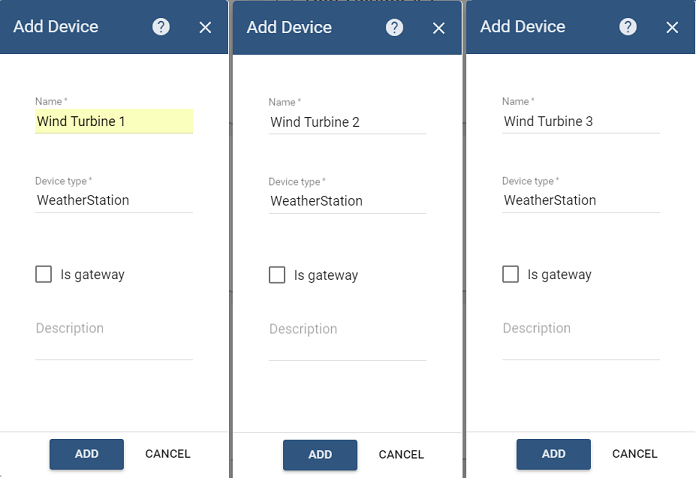
Task: Close the Wind Turbine 1 dialog
Action: [x=205, y=27]
